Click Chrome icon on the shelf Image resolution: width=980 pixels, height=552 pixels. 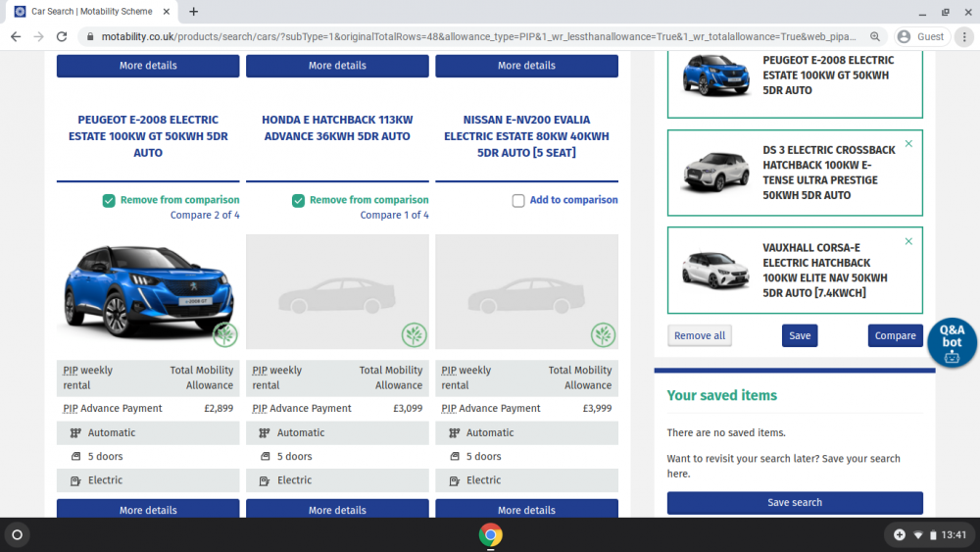pos(491,535)
